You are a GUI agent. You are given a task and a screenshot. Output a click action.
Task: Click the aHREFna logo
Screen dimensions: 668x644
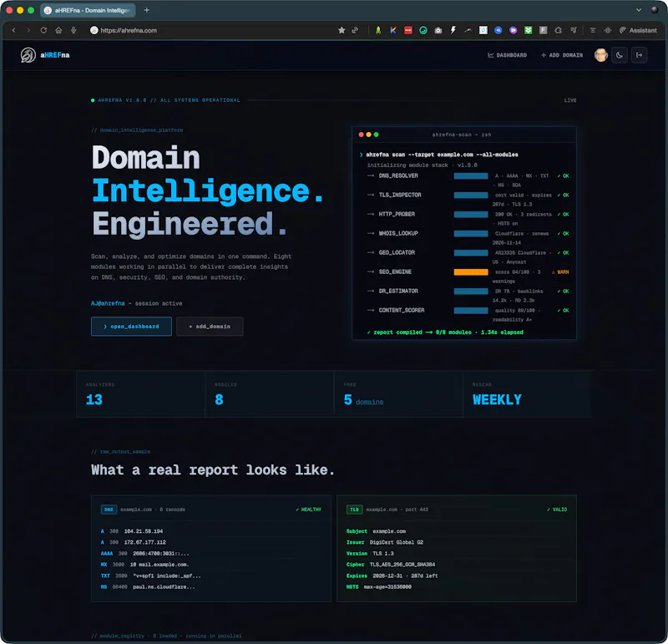[45, 55]
